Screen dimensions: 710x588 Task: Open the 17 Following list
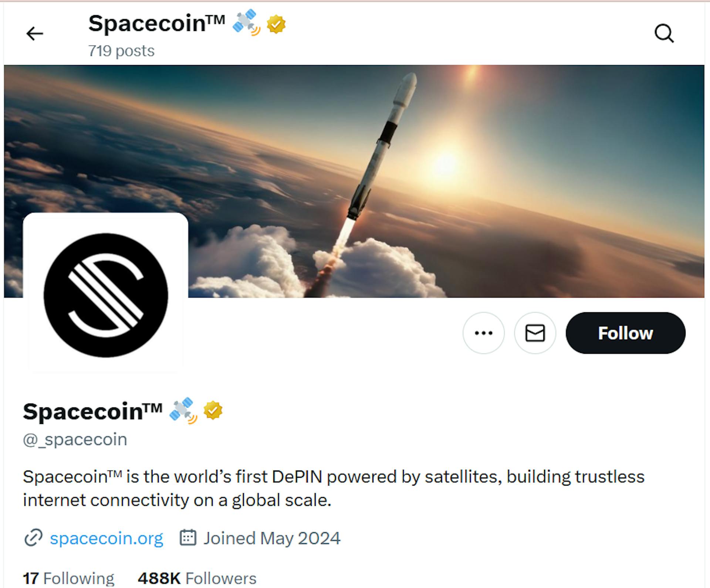69,578
